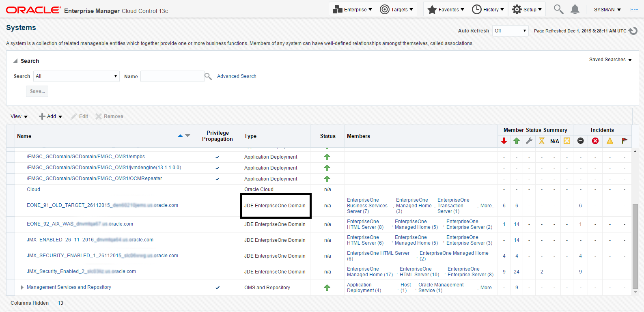The image size is (644, 312).
Task: Click EnterpriseOne Business Services Server (7) link
Action: pyautogui.click(x=367, y=206)
